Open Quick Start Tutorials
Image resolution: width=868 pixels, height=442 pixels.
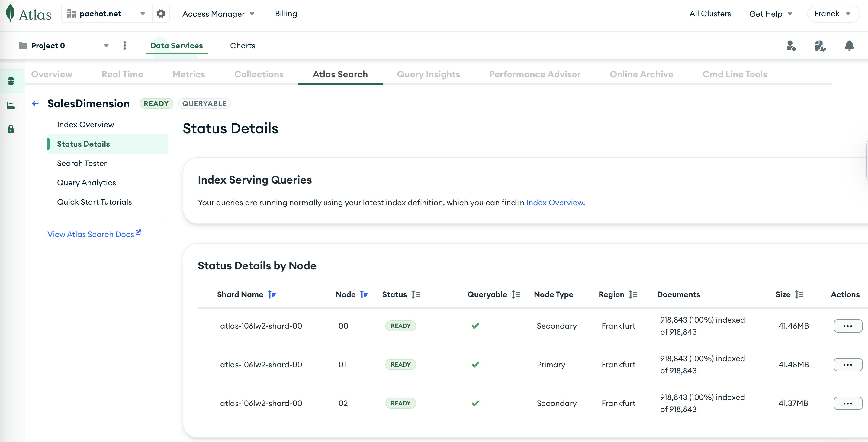coord(94,202)
